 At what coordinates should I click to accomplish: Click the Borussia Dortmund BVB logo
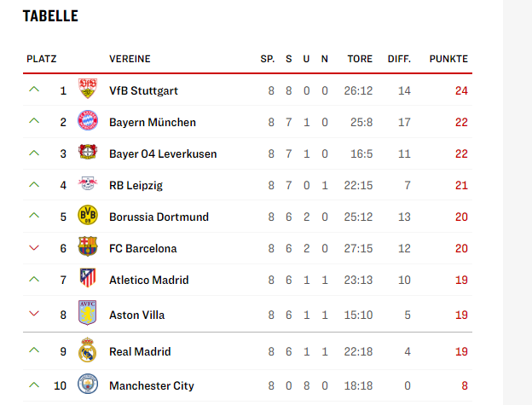click(x=88, y=217)
